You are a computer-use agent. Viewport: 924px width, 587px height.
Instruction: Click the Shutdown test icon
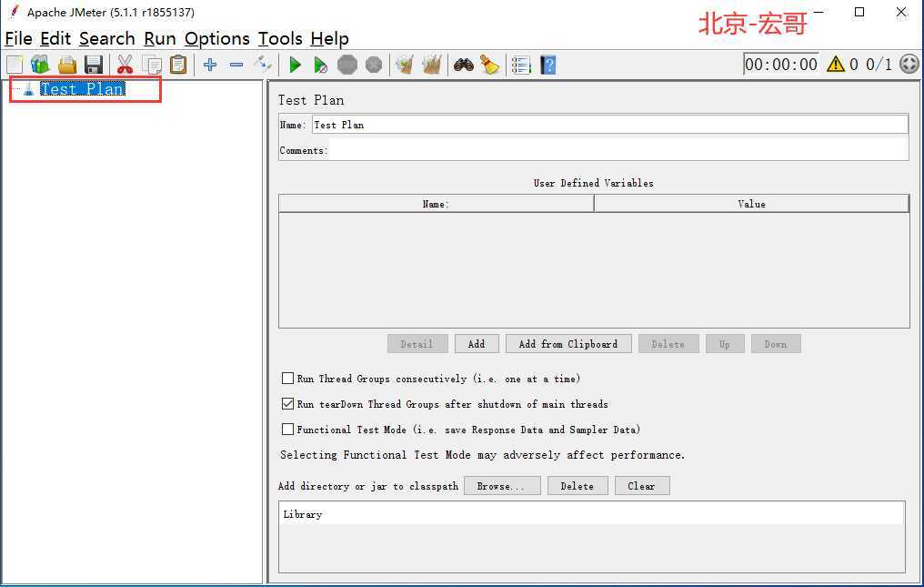[x=374, y=65]
